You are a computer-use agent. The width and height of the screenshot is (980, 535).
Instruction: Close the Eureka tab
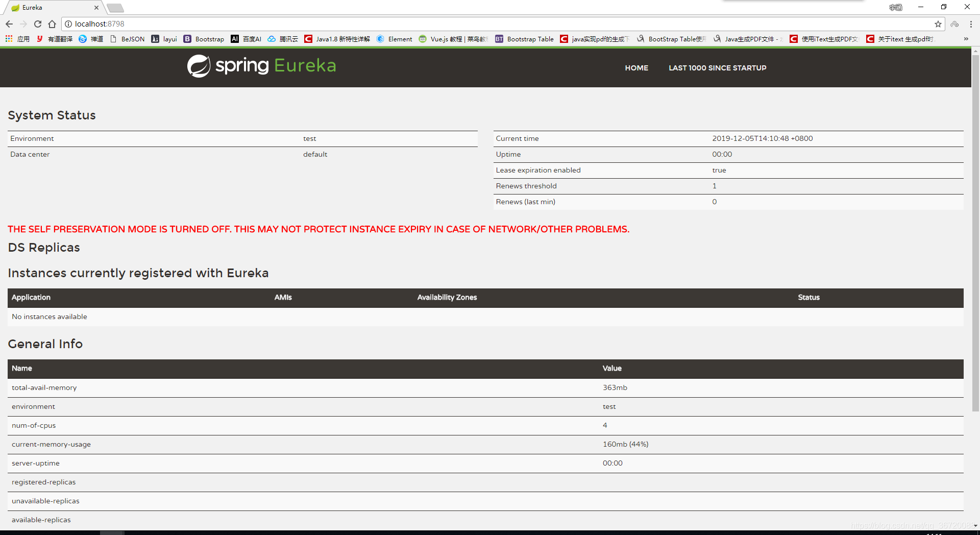pos(96,8)
